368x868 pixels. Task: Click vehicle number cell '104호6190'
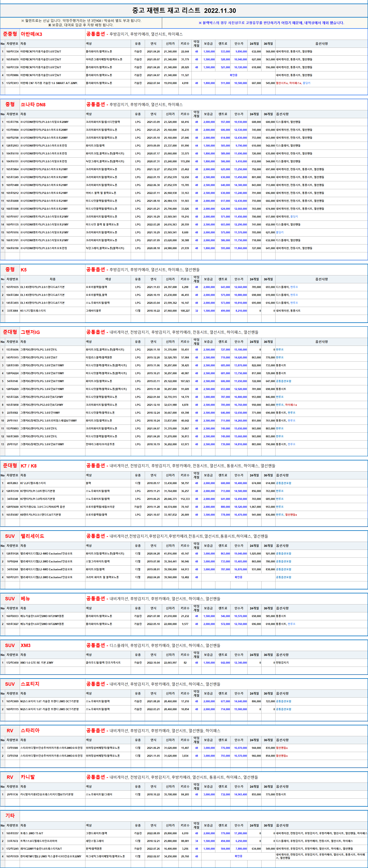click(12, 248)
